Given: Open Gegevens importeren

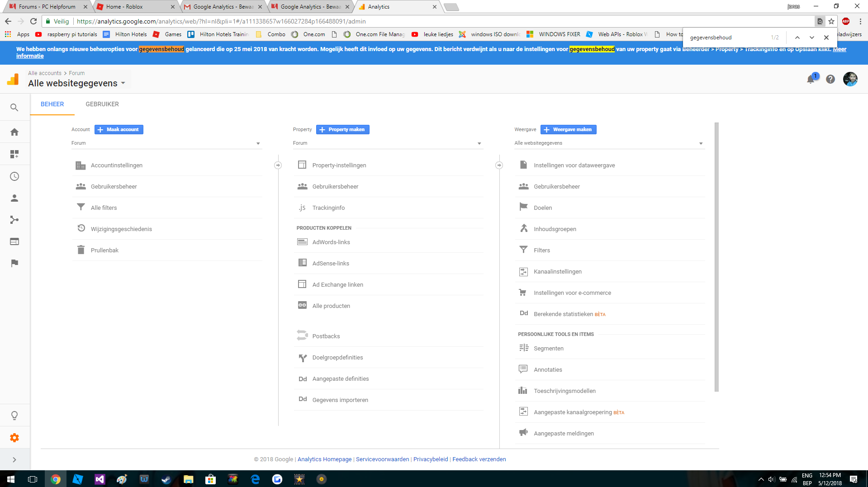Looking at the screenshot, I should 389,400.
